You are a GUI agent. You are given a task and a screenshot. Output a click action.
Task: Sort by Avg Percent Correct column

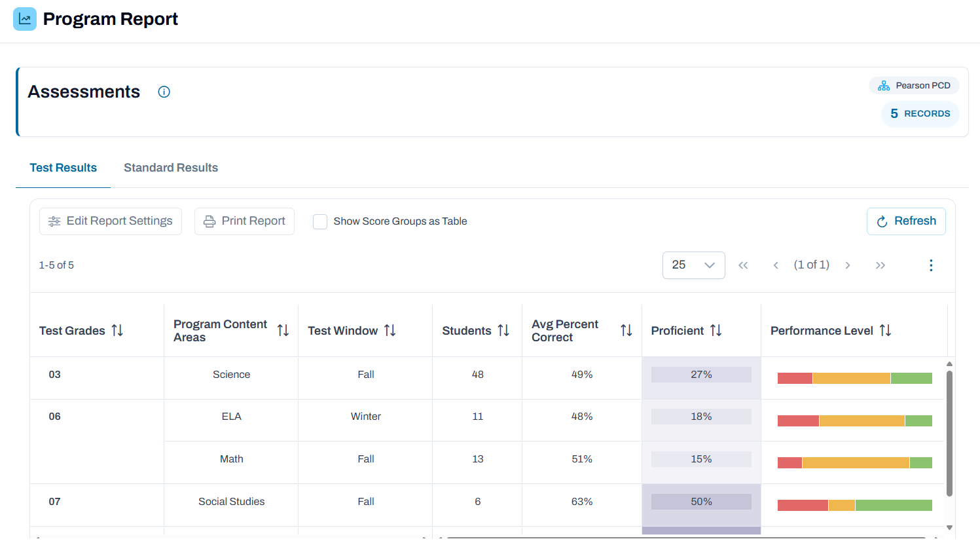(x=626, y=331)
